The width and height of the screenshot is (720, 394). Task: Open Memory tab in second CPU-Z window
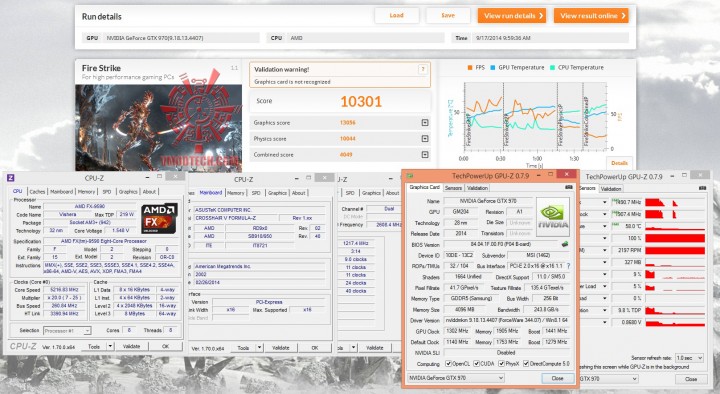click(x=236, y=193)
